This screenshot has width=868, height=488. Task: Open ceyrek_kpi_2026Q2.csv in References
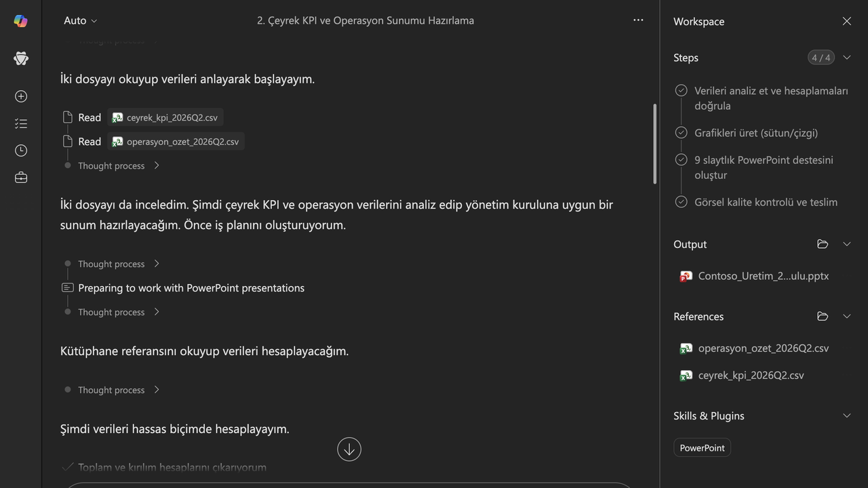[x=742, y=375]
